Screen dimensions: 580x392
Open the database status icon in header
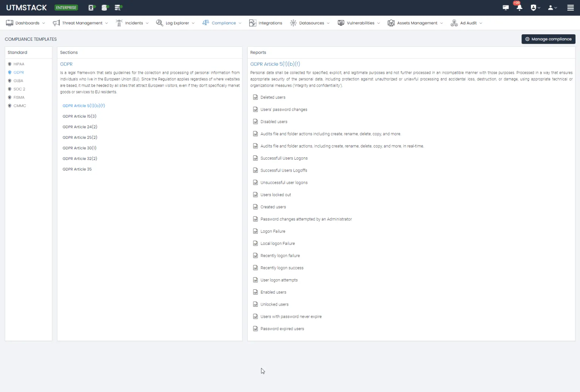pyautogui.click(x=105, y=8)
